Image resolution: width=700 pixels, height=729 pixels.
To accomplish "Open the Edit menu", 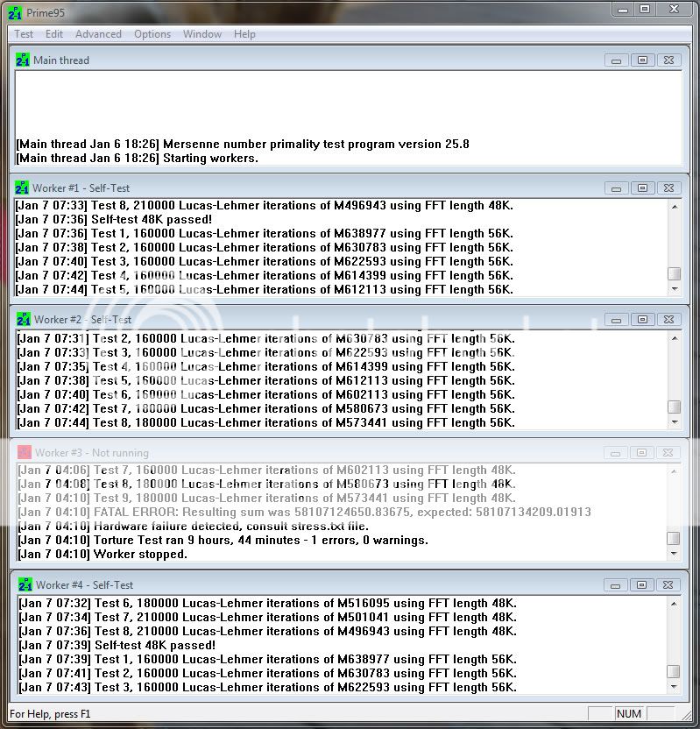I will tap(54, 34).
